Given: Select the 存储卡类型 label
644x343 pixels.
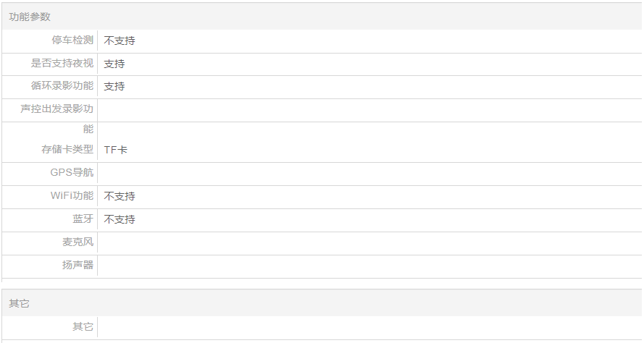Looking at the screenshot, I should click(67, 150).
